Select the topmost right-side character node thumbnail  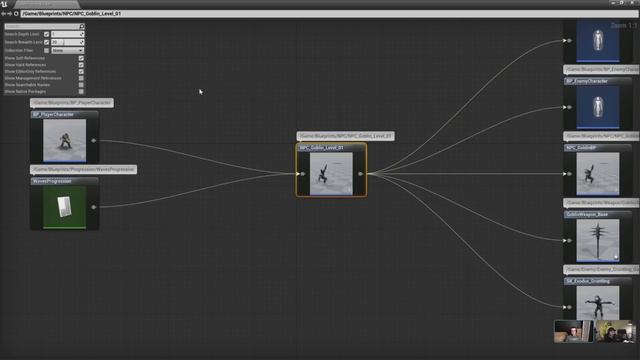click(x=598, y=41)
